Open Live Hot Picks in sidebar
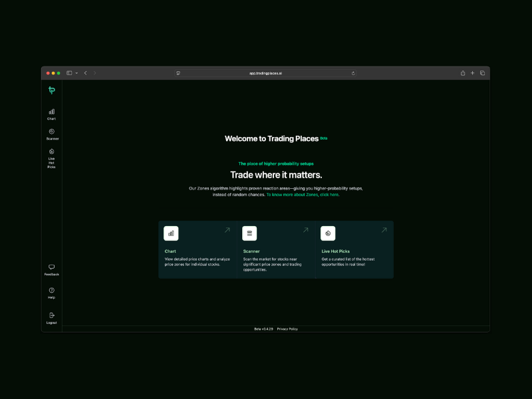This screenshot has width=532, height=399. [x=52, y=158]
